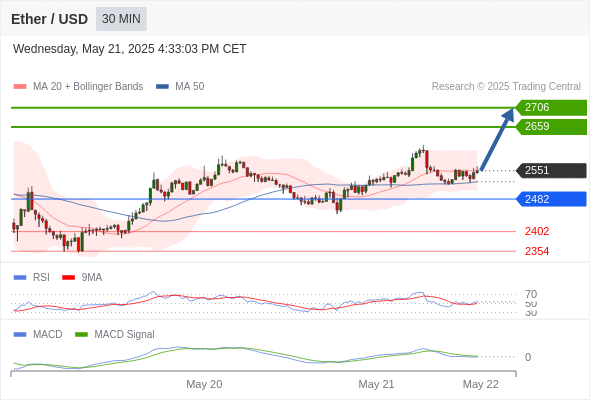Click the red 9MA legend swatch
The width and height of the screenshot is (590, 400).
coord(68,278)
